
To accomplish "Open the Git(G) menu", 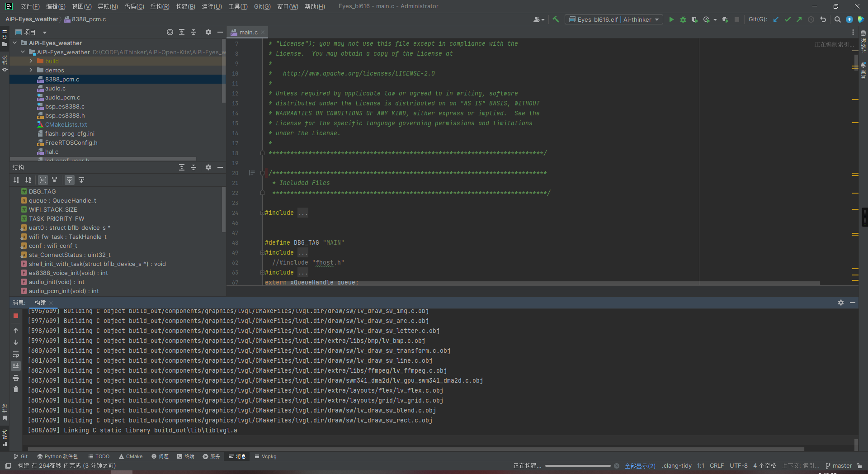I will 262,6.
